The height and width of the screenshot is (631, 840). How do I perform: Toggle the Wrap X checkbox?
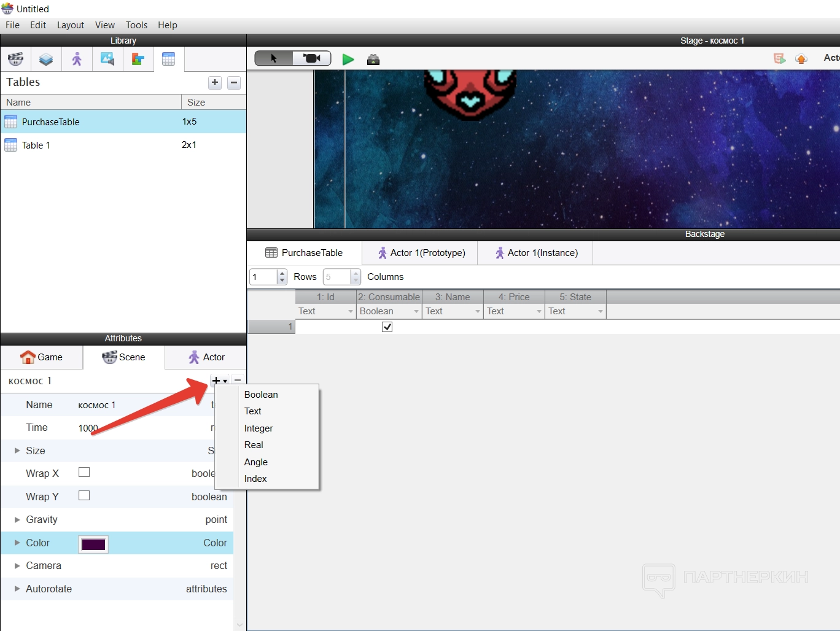click(x=84, y=473)
